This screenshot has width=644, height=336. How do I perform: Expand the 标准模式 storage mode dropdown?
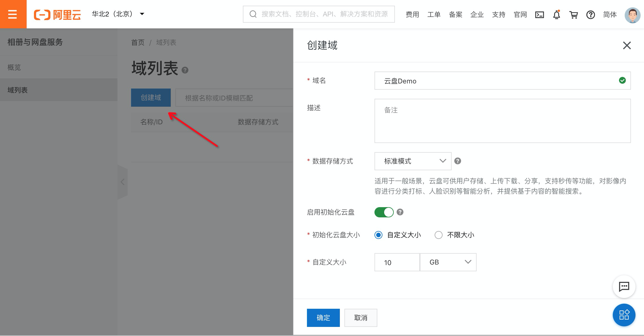413,161
